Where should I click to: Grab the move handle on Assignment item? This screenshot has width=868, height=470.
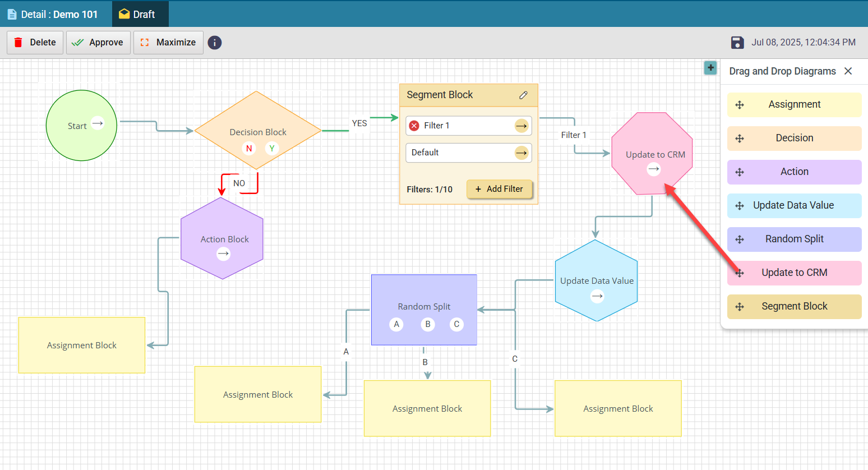pos(740,105)
